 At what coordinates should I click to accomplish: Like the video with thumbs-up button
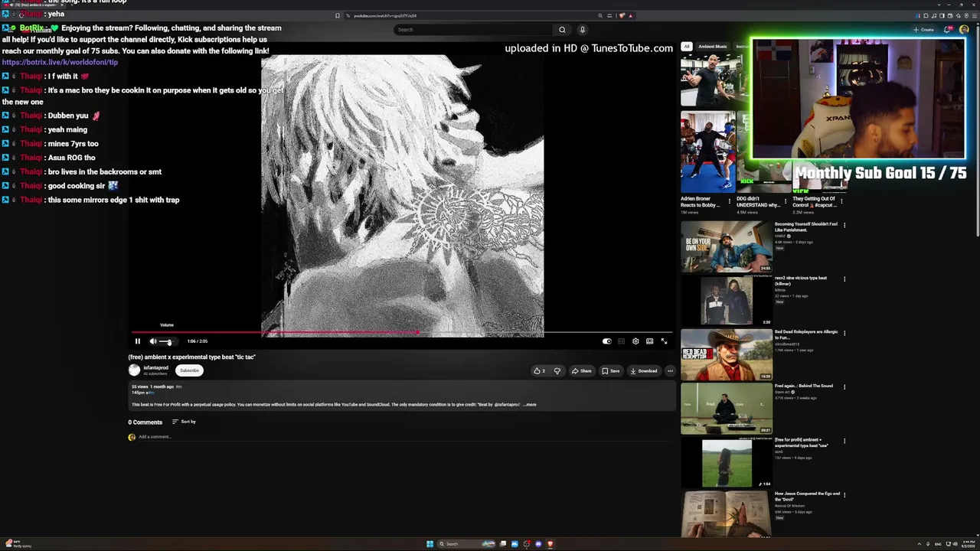tap(540, 371)
